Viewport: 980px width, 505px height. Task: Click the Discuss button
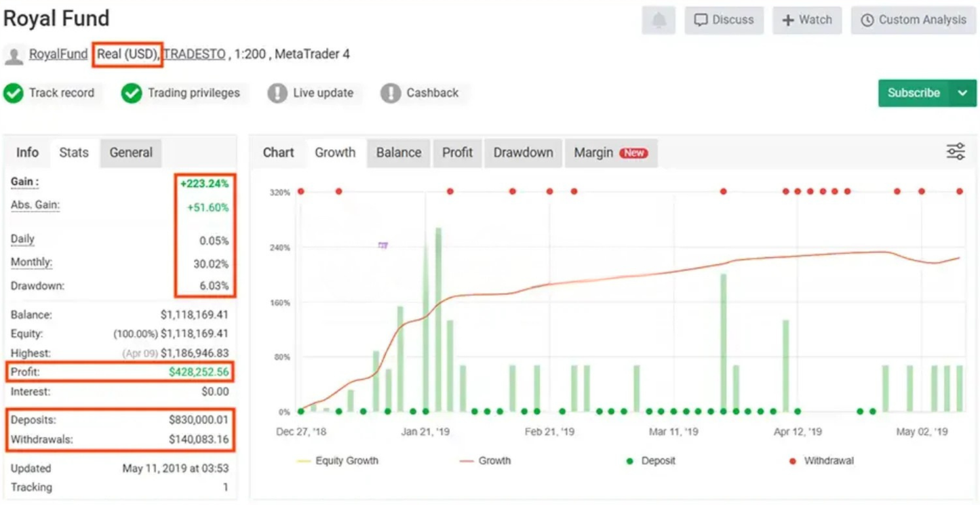click(x=724, y=20)
